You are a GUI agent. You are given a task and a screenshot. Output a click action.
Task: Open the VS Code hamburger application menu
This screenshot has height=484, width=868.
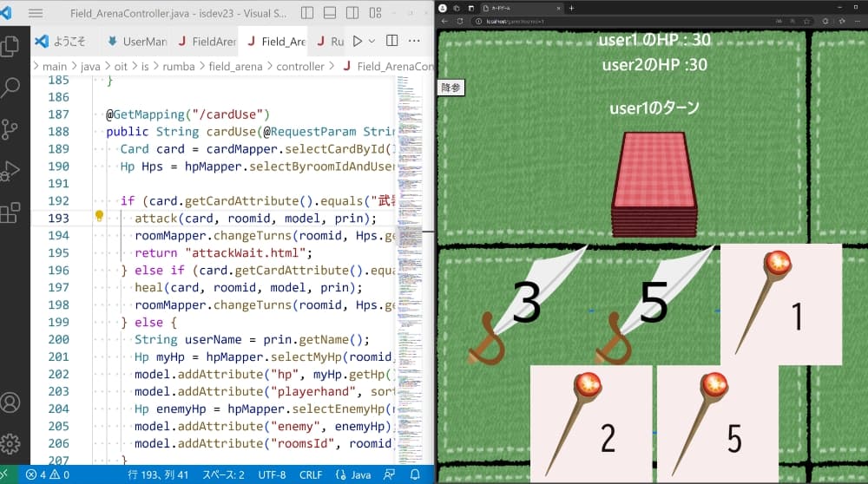click(x=36, y=13)
